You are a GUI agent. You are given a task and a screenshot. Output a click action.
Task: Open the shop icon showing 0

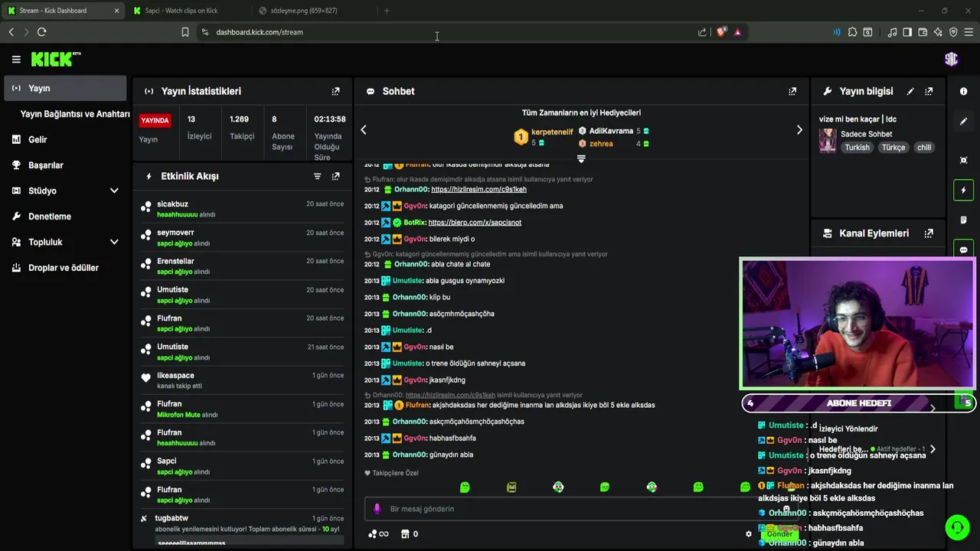coord(410,534)
